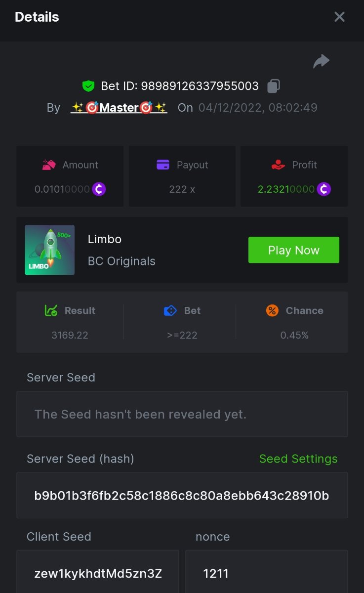Open Seed Settings link
The width and height of the screenshot is (364, 593).
point(298,459)
